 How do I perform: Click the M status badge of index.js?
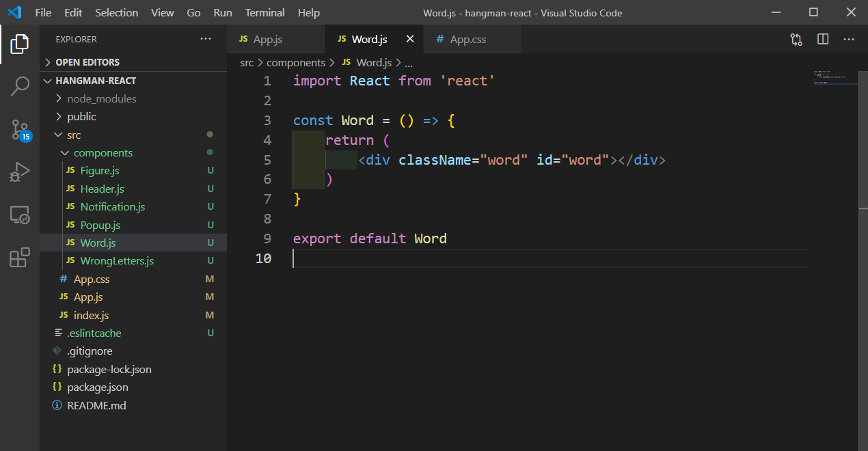click(210, 315)
